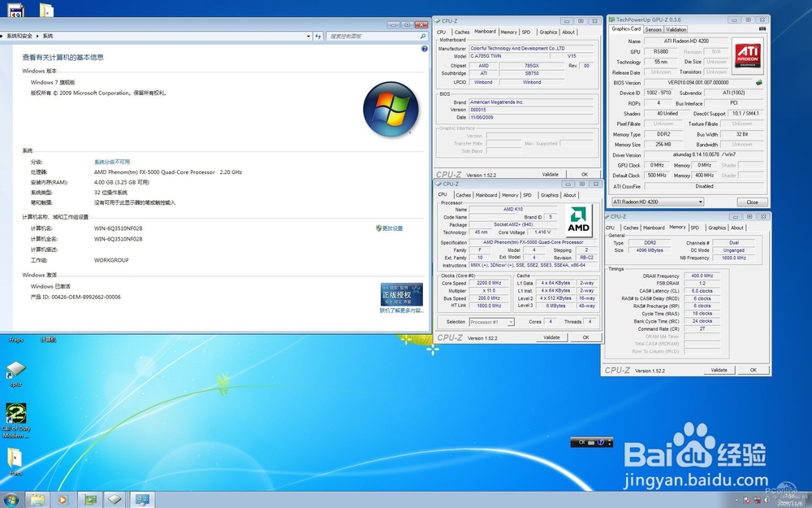Click the Core Speed 2200.0 MHz value
Viewport: 812px width, 508px height.
488,283
